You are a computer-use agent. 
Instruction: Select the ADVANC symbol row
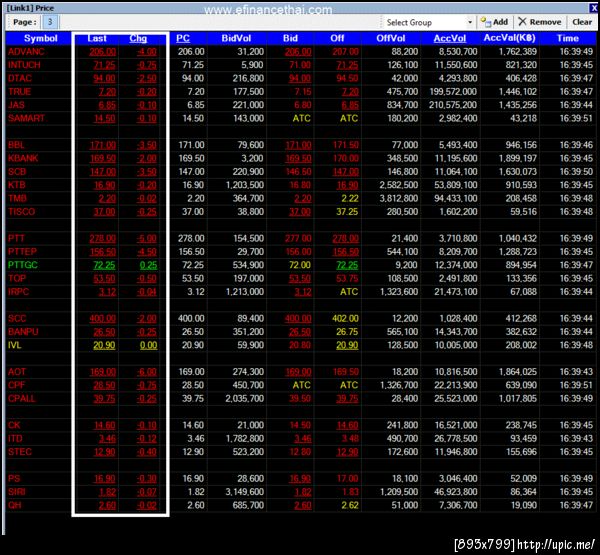(26, 52)
